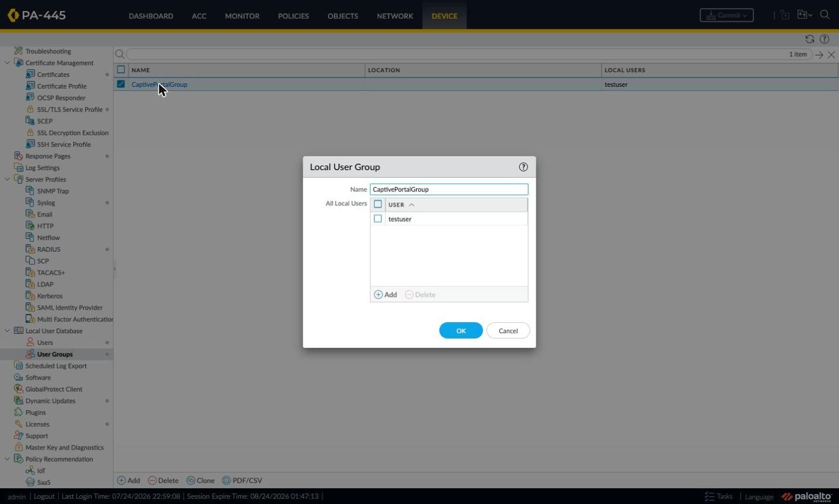Go to the NETWORK tab
This screenshot has width=839, height=504.
pos(395,16)
